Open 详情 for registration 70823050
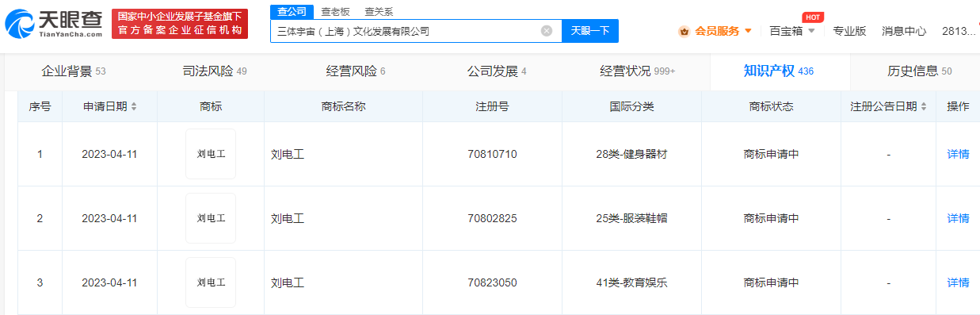Screen dimensions: 980x315 tap(958, 282)
